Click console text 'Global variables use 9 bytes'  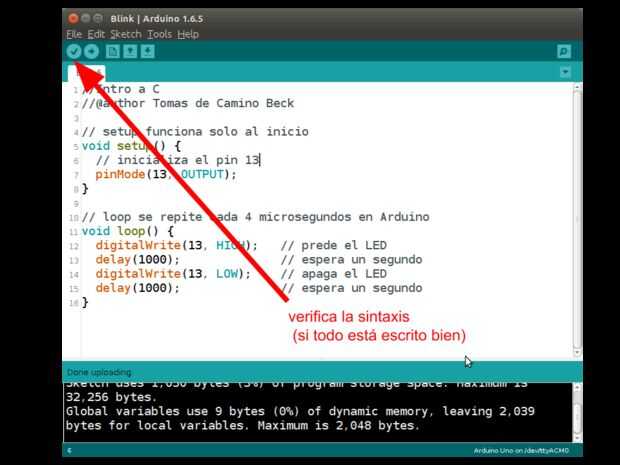165,411
